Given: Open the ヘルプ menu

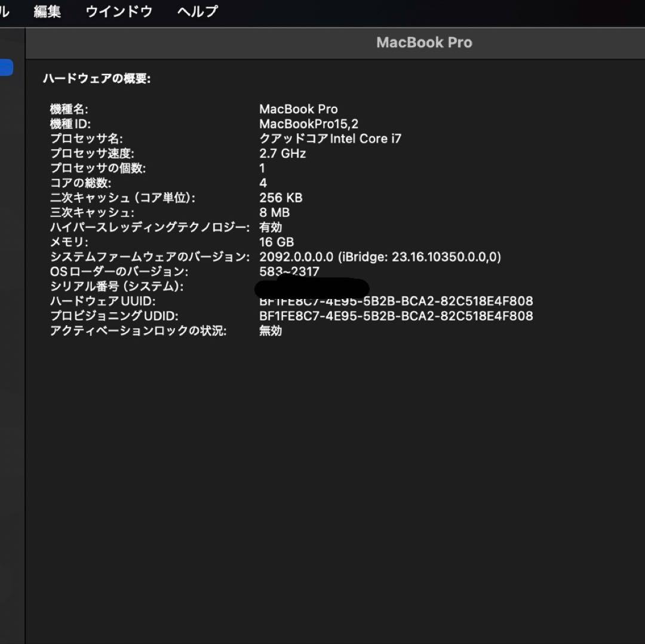Looking at the screenshot, I should coord(197,11).
